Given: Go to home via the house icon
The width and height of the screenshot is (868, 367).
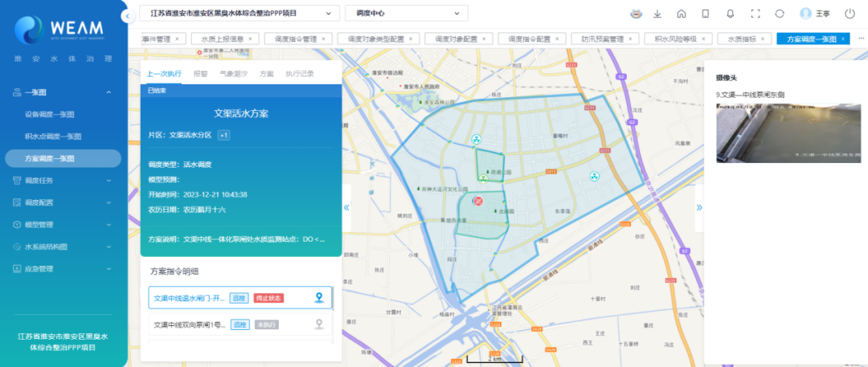Looking at the screenshot, I should tap(682, 14).
